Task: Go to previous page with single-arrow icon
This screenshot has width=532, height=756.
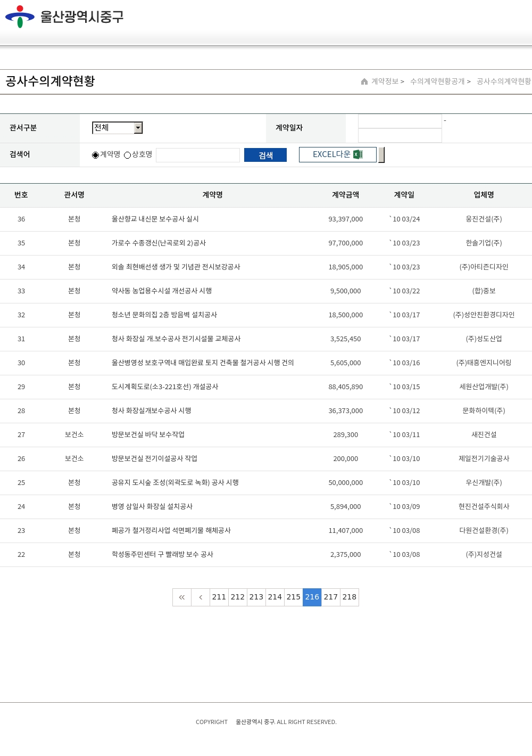Action: [201, 597]
